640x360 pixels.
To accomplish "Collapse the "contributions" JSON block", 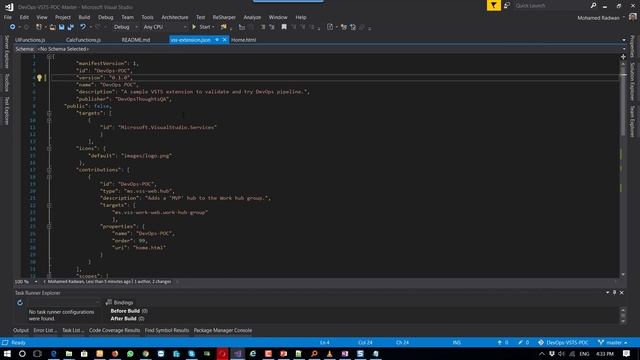I will click(x=49, y=170).
